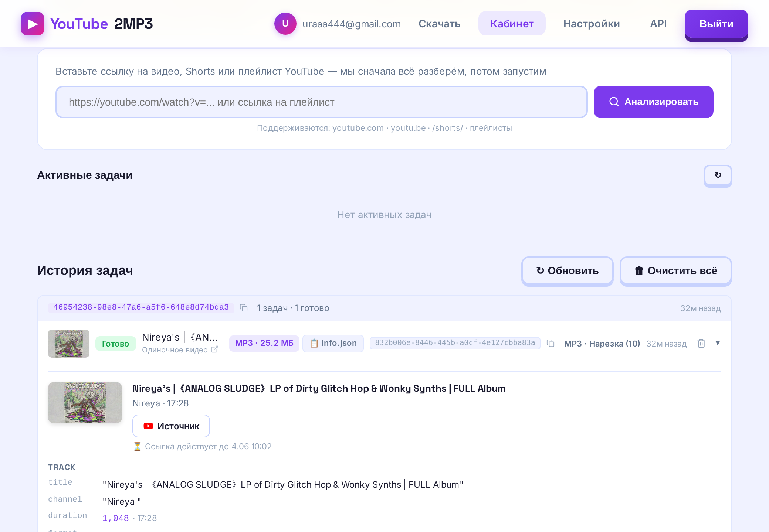Click the MP3 · Нарезка (10) label
This screenshot has height=532, width=769.
(602, 344)
